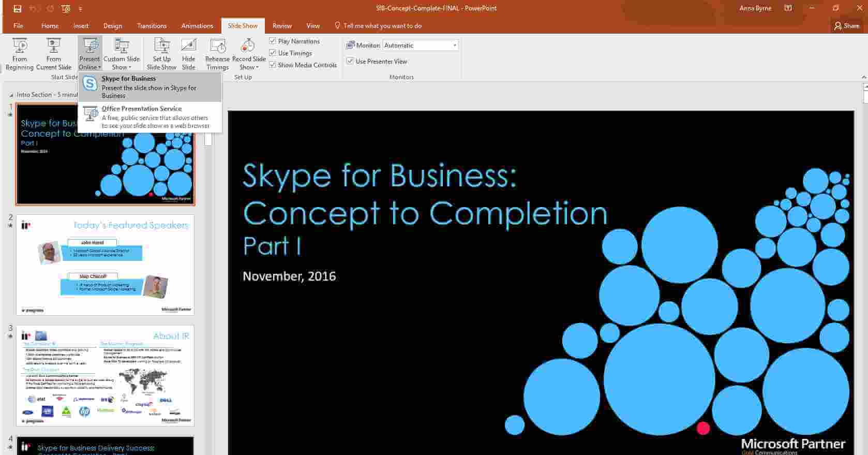868x455 pixels.
Task: Disable Show Media Controls checkbox
Action: pyautogui.click(x=273, y=65)
